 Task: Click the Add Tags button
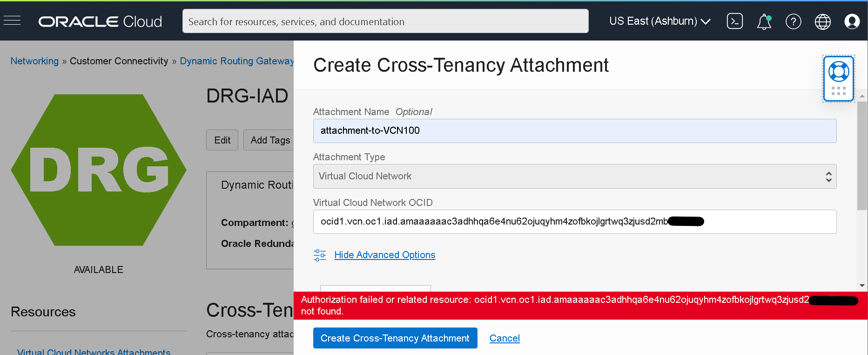[x=270, y=140]
